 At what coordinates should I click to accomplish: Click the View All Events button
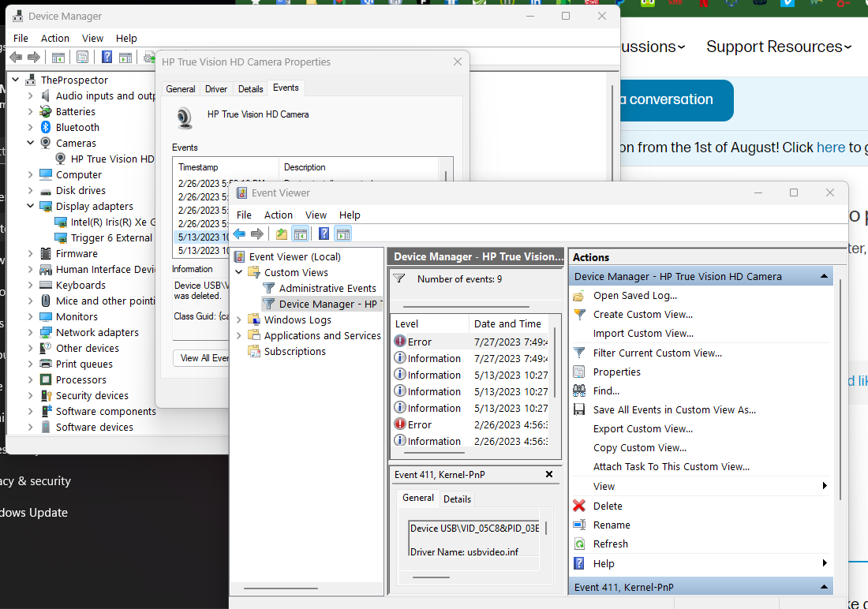[202, 358]
